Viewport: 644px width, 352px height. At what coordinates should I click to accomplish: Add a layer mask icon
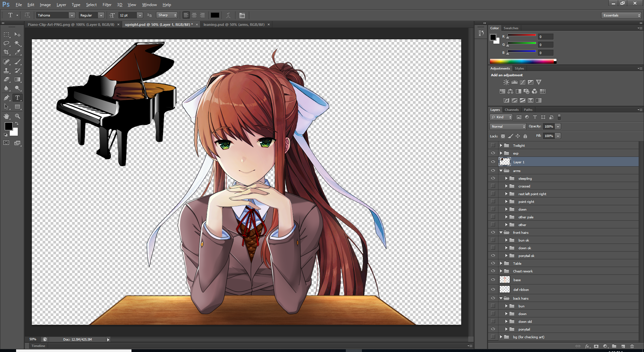tap(596, 346)
